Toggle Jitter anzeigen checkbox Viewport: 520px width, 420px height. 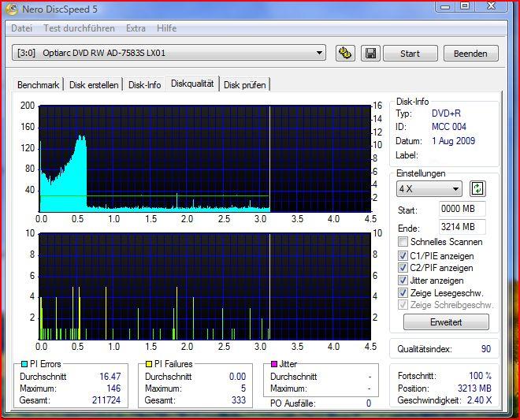[403, 281]
